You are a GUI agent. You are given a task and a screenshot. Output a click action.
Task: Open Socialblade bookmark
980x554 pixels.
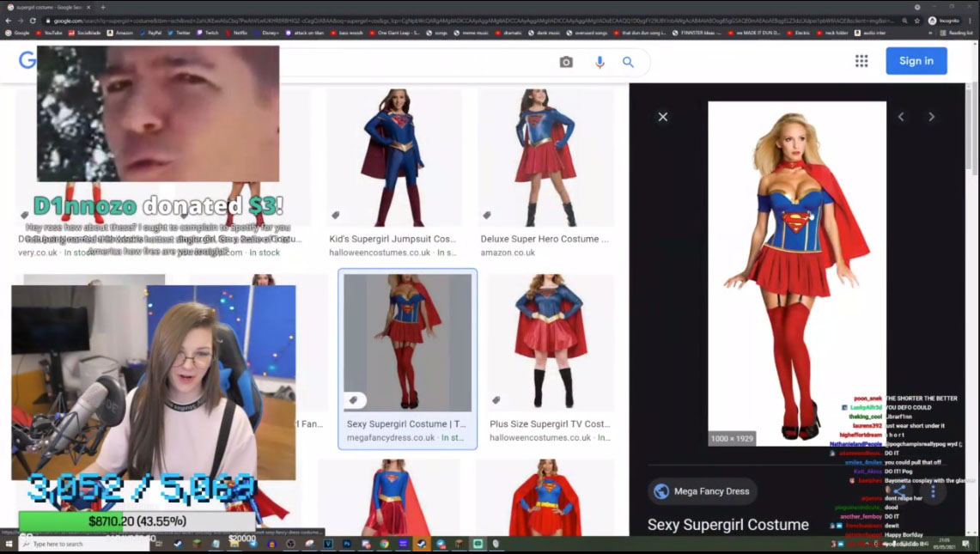pyautogui.click(x=85, y=33)
